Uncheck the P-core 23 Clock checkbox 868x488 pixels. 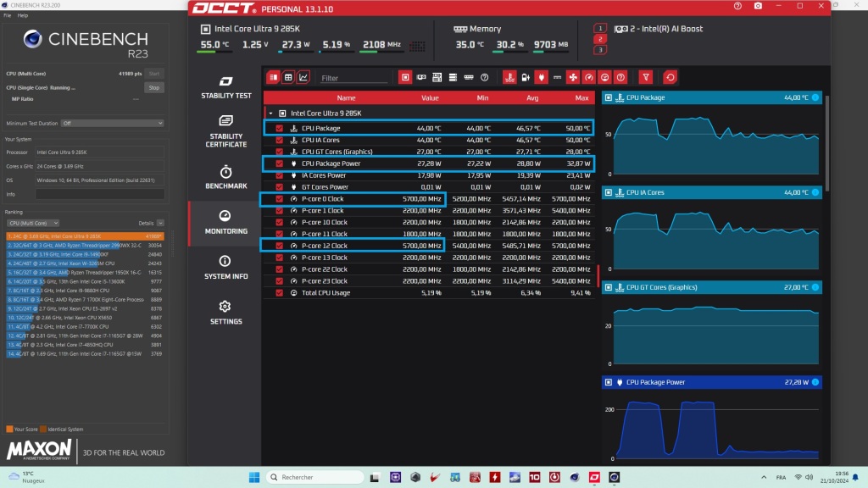click(x=279, y=281)
